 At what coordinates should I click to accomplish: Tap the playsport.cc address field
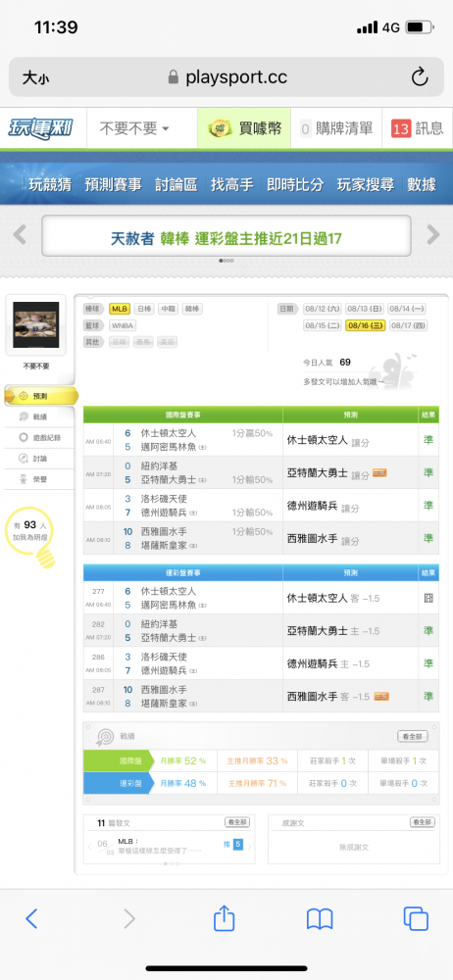click(x=226, y=77)
